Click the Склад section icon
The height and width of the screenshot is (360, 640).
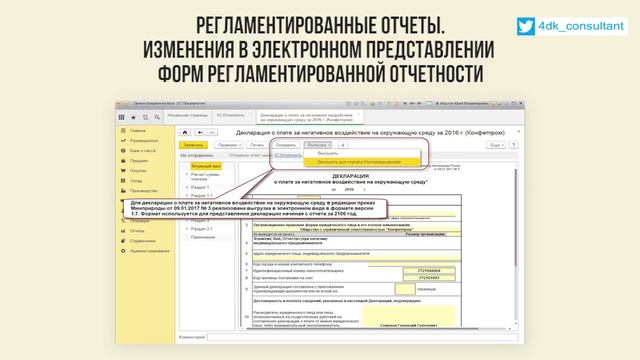point(123,181)
